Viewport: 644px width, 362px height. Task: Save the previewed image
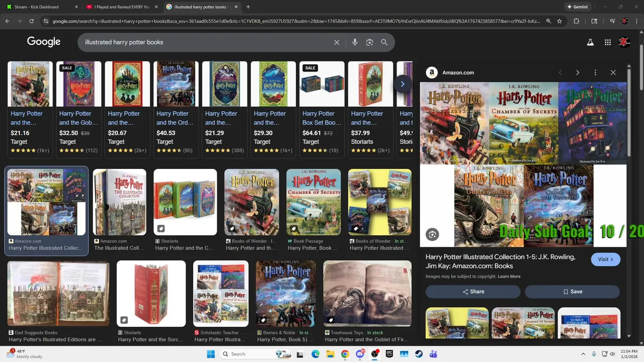click(x=573, y=292)
